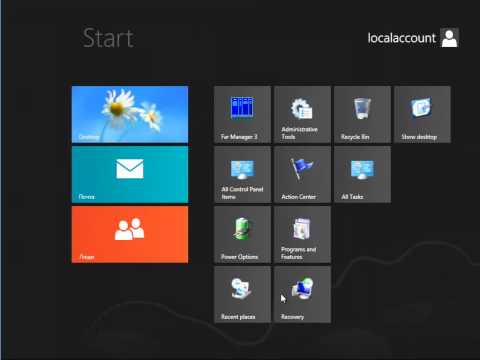Image resolution: width=480 pixels, height=360 pixels.
Task: Click the user avatar picture
Action: (x=449, y=38)
